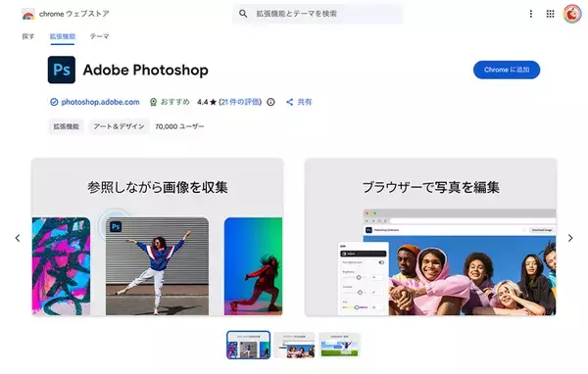The image size is (588, 374).
Task: Open the Google apps grid
Action: pyautogui.click(x=550, y=14)
